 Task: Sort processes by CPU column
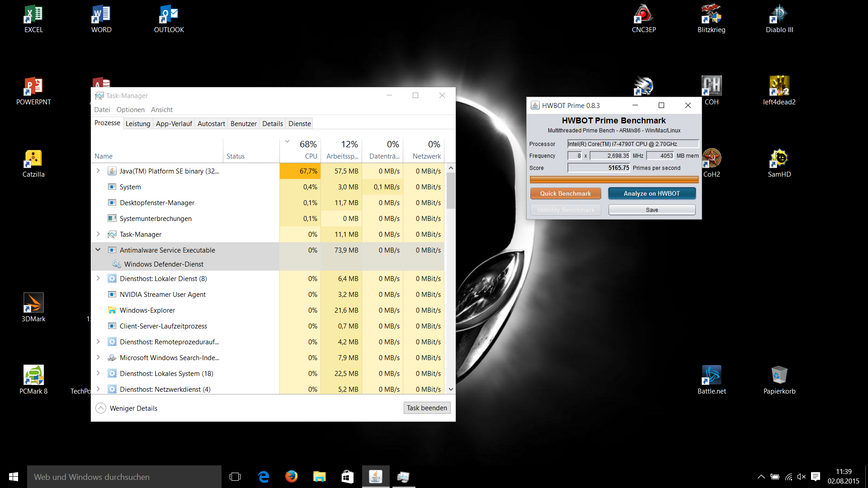[300, 150]
